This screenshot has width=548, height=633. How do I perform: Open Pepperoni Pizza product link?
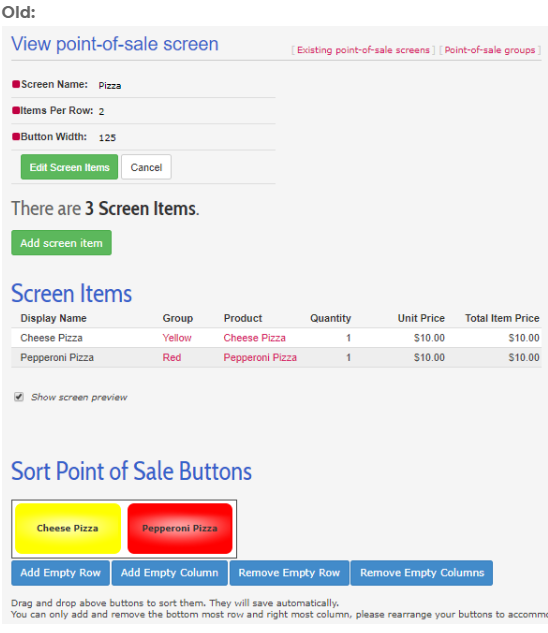click(260, 357)
